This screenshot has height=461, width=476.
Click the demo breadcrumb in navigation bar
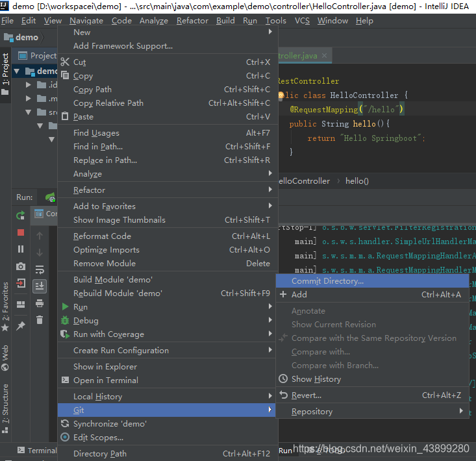click(21, 37)
